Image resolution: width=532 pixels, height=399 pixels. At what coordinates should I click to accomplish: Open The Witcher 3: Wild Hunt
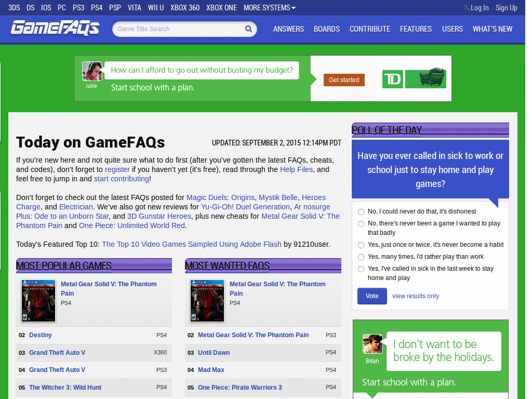pos(65,388)
